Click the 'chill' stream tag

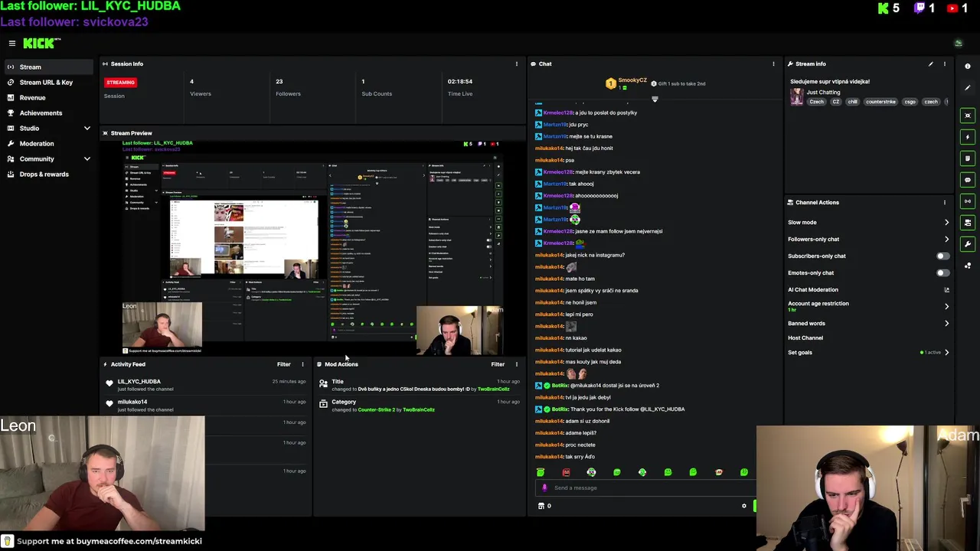tap(852, 102)
